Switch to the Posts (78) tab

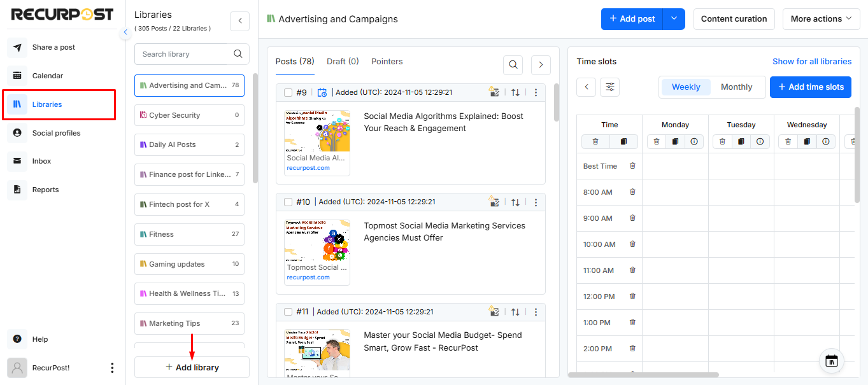point(295,62)
